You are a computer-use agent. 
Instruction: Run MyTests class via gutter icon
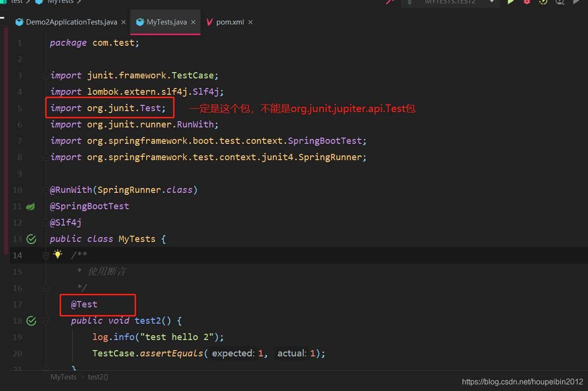pos(31,239)
